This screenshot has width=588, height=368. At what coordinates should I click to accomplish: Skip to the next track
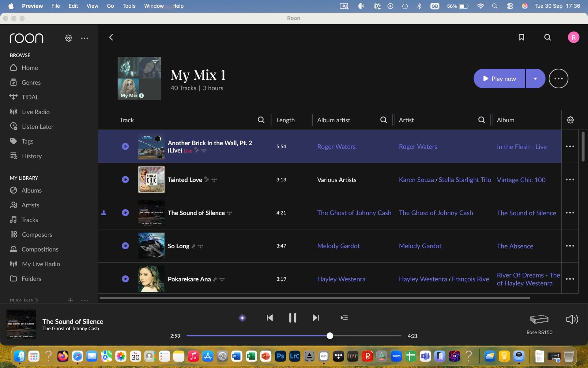click(x=316, y=318)
